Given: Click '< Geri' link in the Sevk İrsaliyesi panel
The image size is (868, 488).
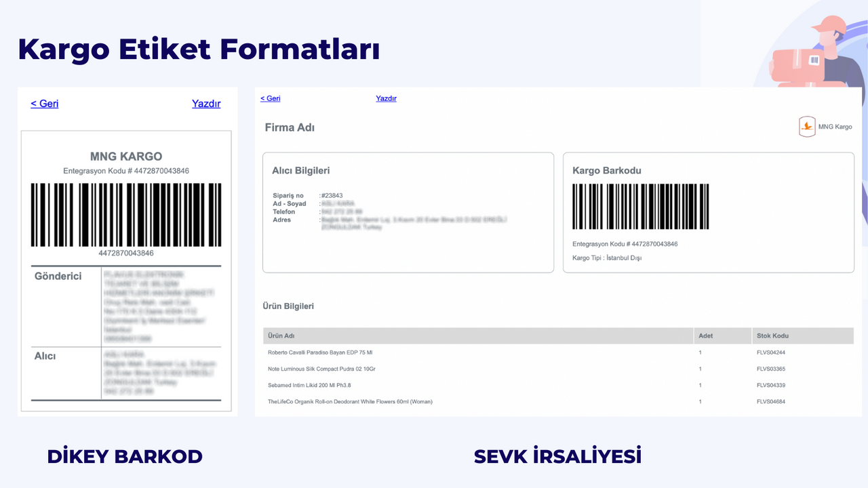Looking at the screenshot, I should click(271, 98).
